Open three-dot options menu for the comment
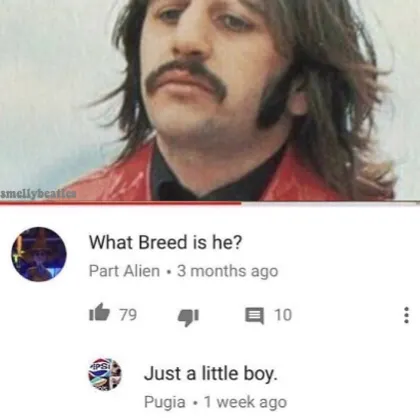Screen dimensions: 420x420 coord(406,315)
